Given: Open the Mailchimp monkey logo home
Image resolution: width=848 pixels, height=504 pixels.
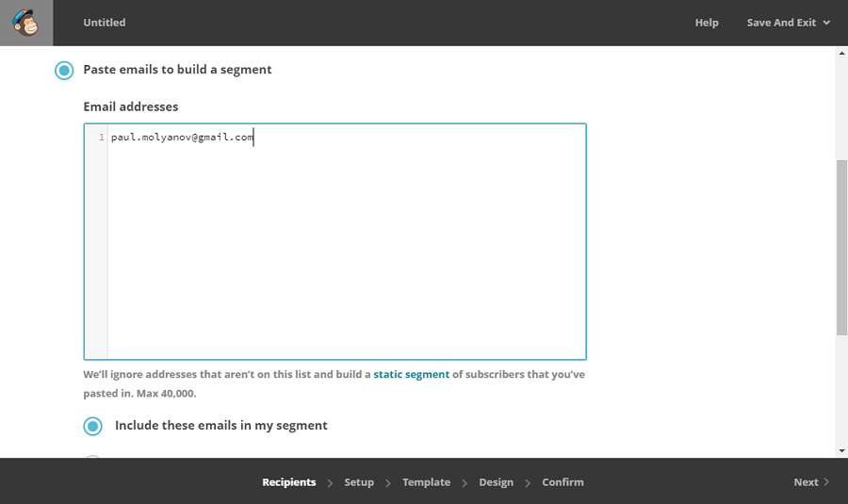Looking at the screenshot, I should point(26,23).
